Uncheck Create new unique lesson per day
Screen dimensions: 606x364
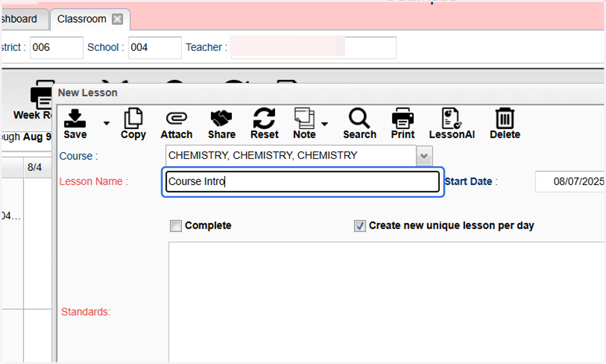(x=360, y=226)
